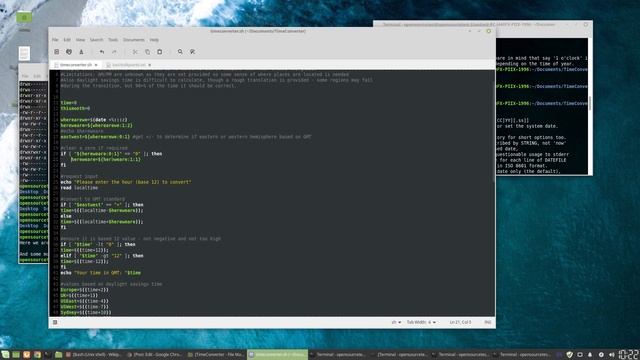Click the Redo arrow in the toolbar
This screenshot has width=640, height=360.
click(x=114, y=52)
